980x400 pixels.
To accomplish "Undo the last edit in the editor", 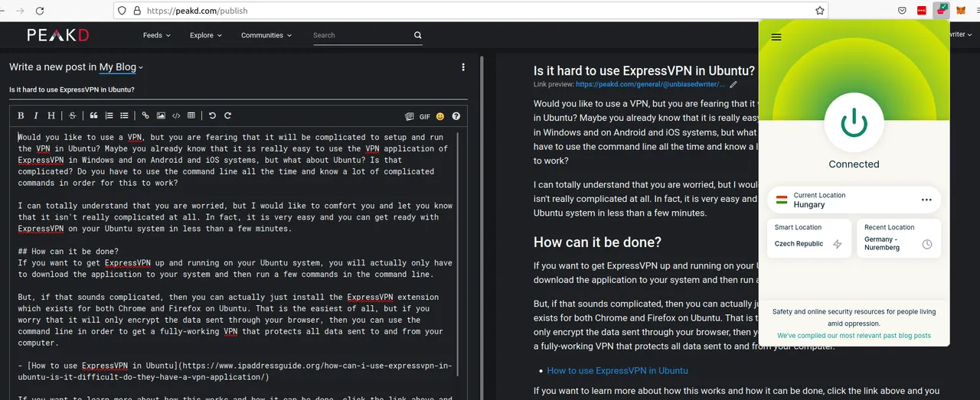I will pos(212,116).
